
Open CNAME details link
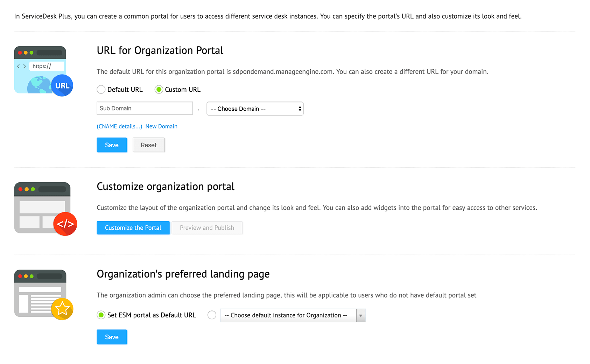pyautogui.click(x=119, y=126)
